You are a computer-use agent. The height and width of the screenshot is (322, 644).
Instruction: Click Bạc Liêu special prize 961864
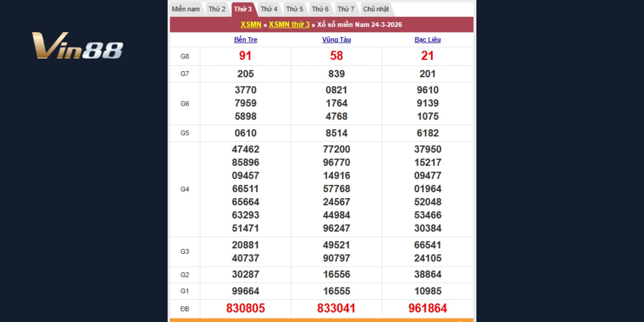pos(428,308)
